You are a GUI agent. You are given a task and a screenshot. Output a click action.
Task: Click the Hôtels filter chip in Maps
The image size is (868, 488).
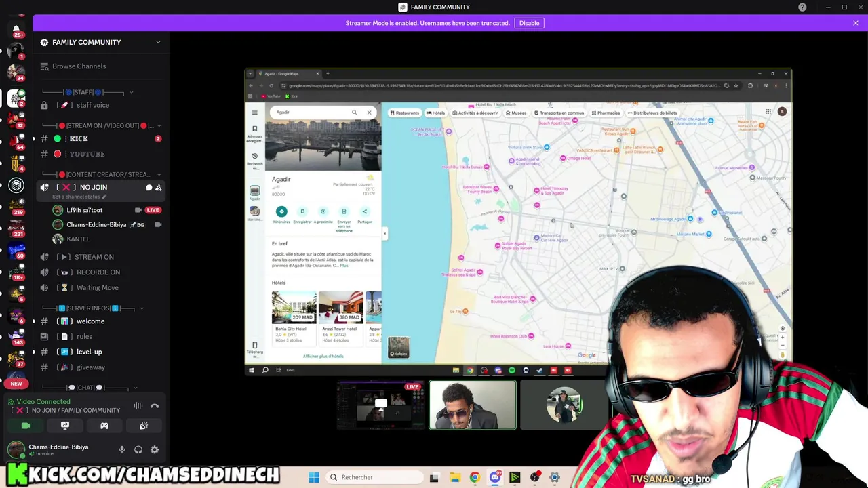click(x=436, y=113)
